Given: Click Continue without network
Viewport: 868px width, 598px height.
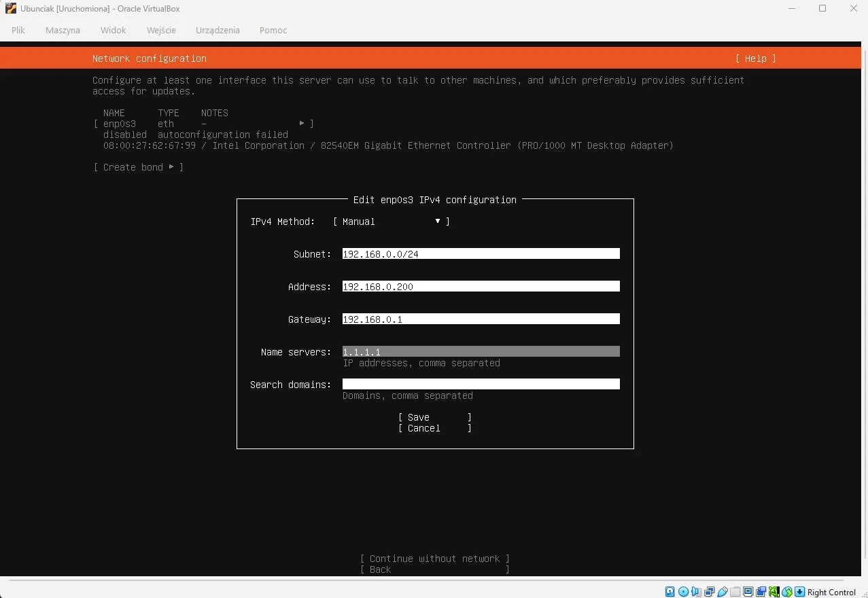Looking at the screenshot, I should coord(435,559).
